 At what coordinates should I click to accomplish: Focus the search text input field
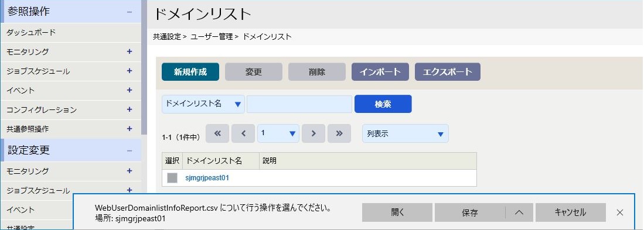point(299,104)
